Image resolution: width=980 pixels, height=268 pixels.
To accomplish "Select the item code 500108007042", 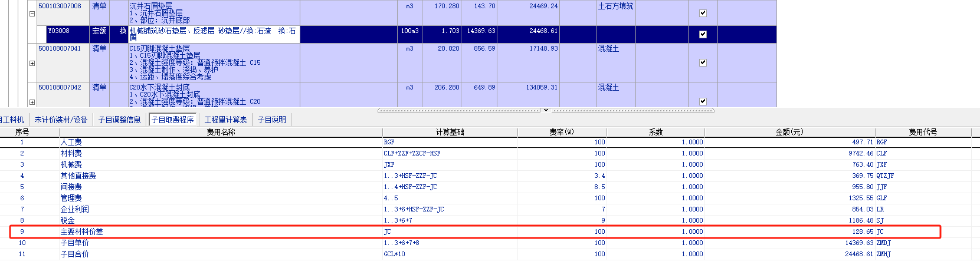I will (60, 87).
